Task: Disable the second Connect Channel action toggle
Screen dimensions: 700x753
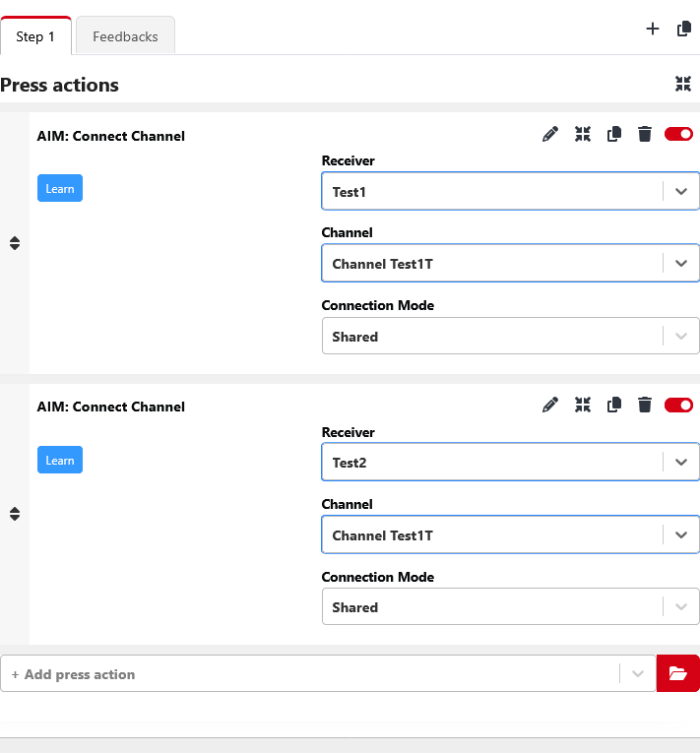Action: [678, 405]
